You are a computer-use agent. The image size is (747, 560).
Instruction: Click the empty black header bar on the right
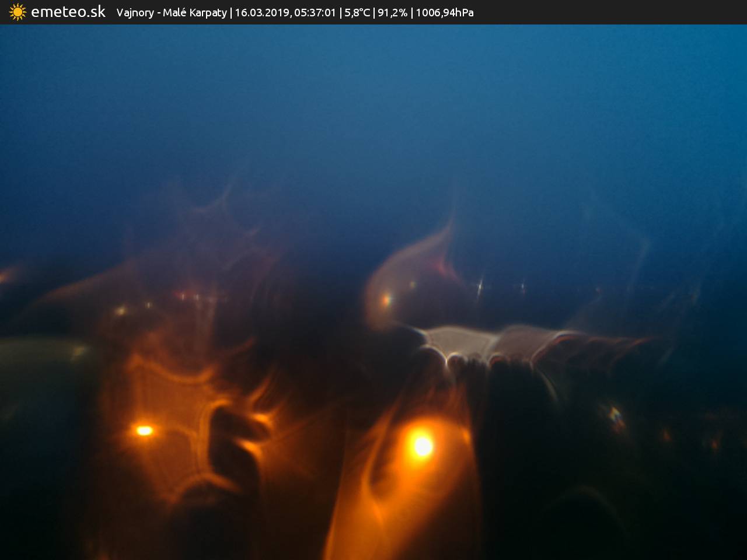click(613, 12)
